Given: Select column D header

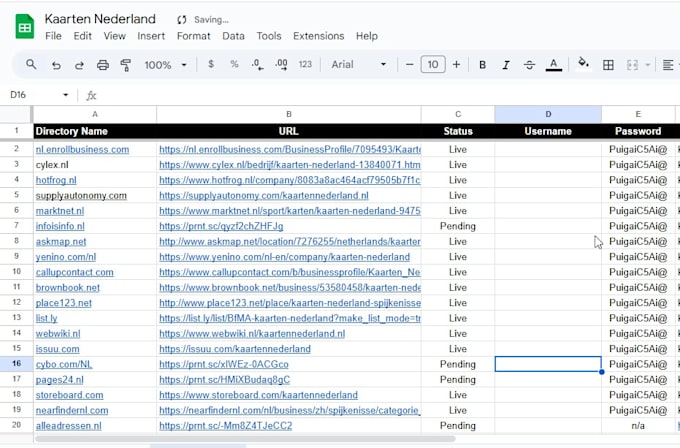Looking at the screenshot, I should pyautogui.click(x=548, y=114).
